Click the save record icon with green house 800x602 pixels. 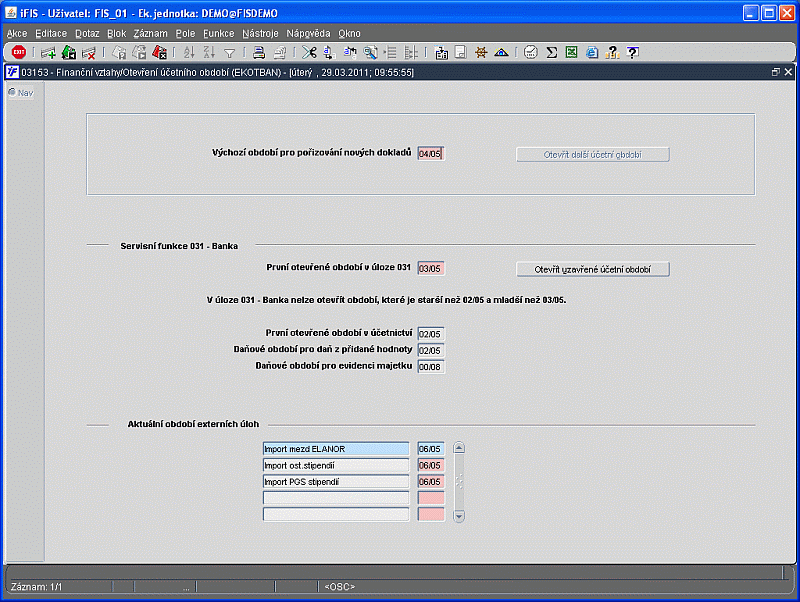tap(69, 52)
